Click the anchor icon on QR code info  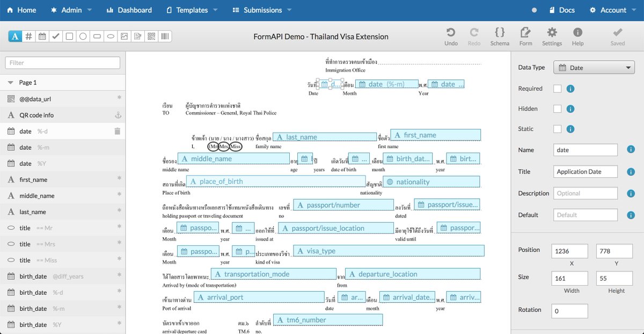(x=119, y=115)
